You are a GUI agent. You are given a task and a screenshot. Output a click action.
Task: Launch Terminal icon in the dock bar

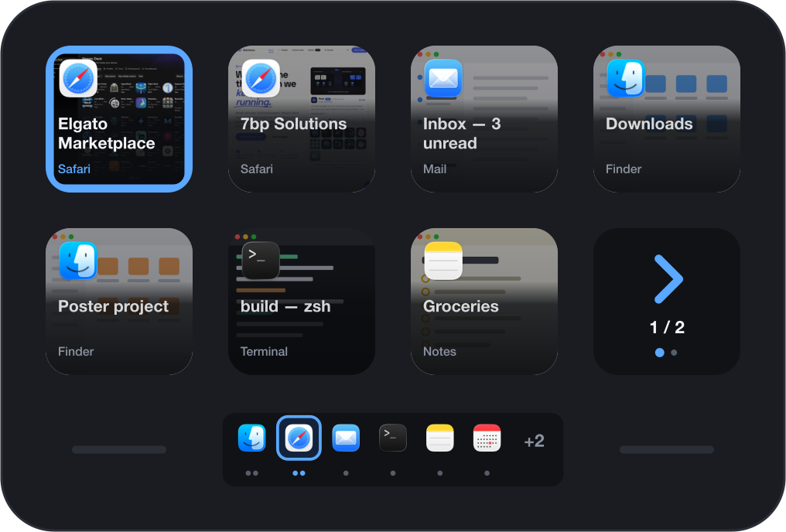coord(393,438)
